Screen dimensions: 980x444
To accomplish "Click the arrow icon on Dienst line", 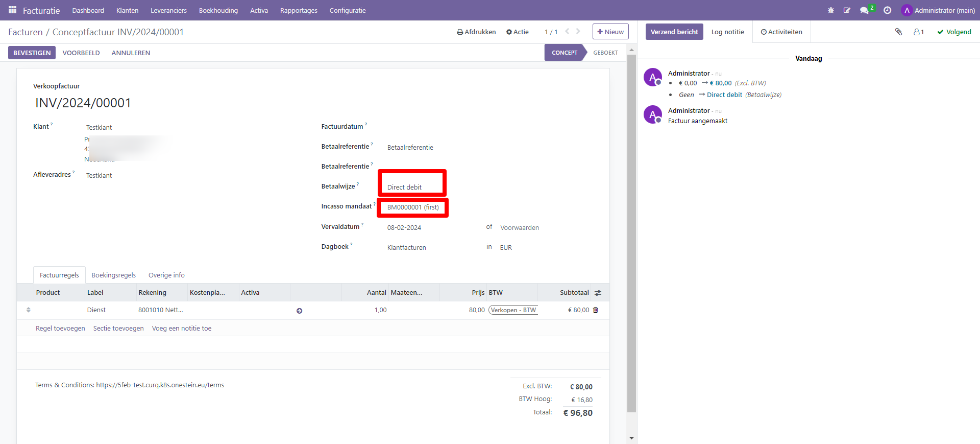I will pos(300,311).
